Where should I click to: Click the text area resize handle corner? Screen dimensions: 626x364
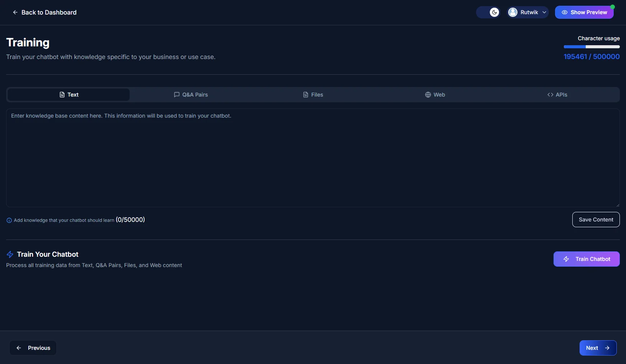(x=618, y=205)
